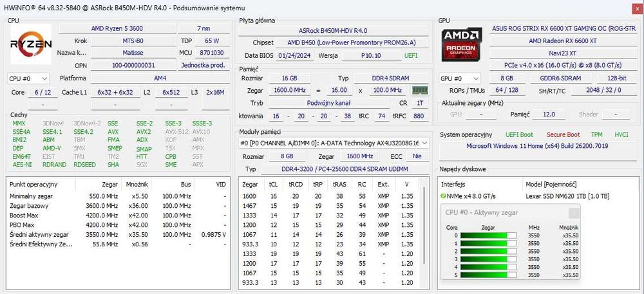Open the CPU #0 selector dropdown

(x=28, y=78)
